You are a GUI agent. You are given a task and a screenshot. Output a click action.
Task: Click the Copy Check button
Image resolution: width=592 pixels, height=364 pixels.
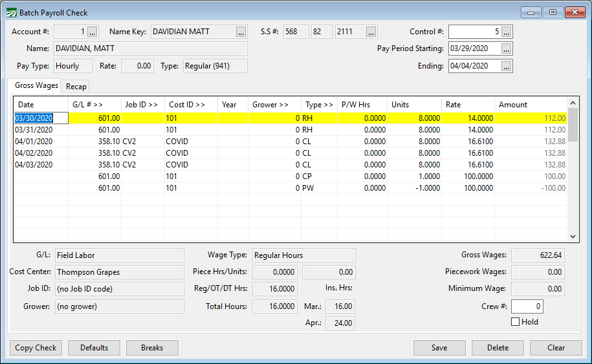[36, 348]
